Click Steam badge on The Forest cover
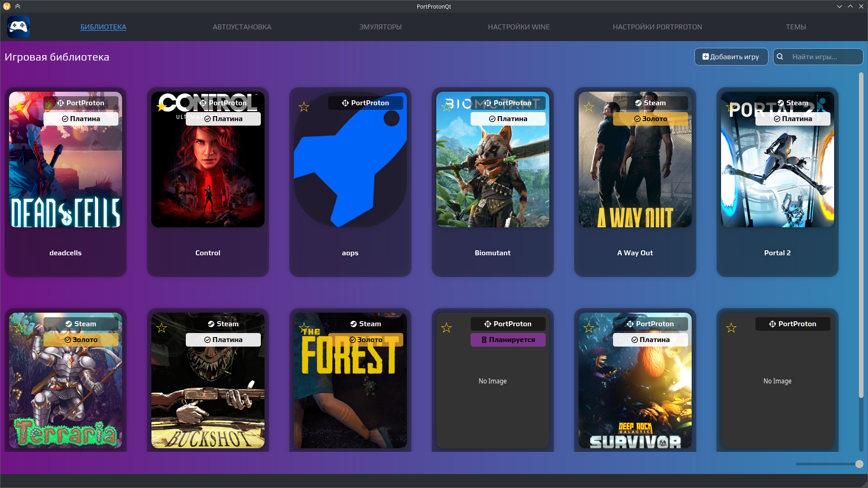Image resolution: width=868 pixels, height=488 pixels. click(x=365, y=324)
